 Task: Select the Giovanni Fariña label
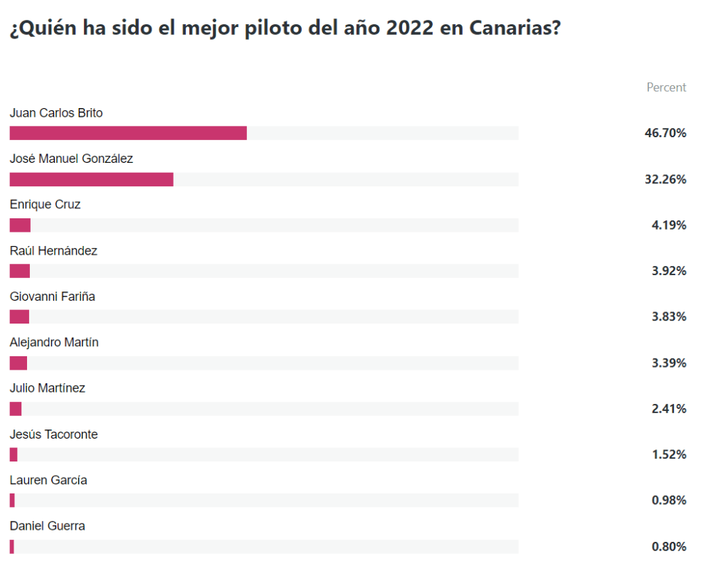[x=52, y=297]
